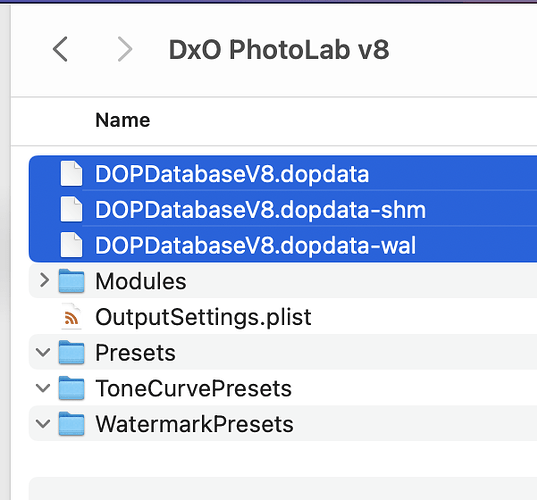This screenshot has width=537, height=500.
Task: Expand the Modules folder disclosure arrow
Action: click(44, 280)
